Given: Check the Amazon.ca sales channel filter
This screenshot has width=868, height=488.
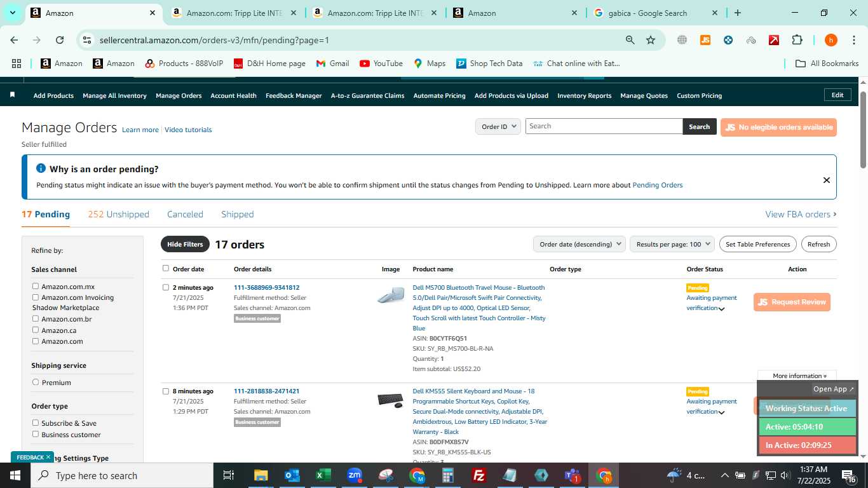Looking at the screenshot, I should (x=36, y=330).
